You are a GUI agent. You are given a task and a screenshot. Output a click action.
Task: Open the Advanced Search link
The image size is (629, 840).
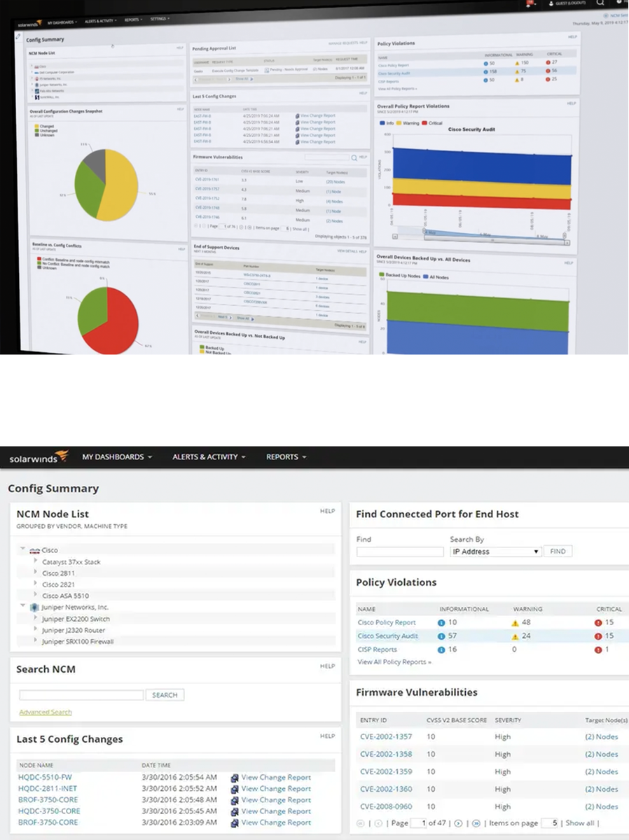click(x=46, y=712)
